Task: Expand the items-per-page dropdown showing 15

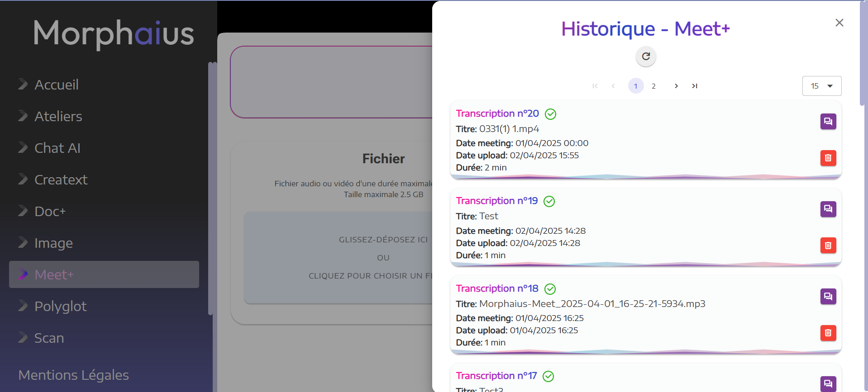Action: 821,86
